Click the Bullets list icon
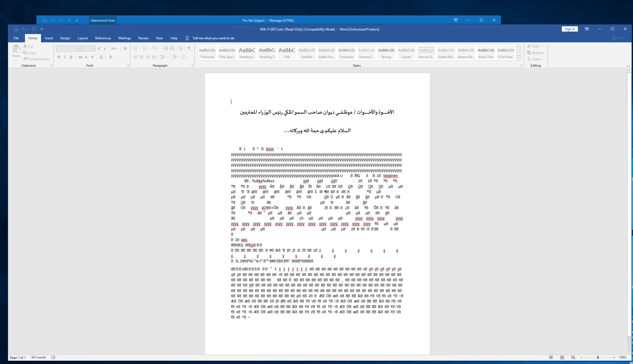The height and width of the screenshot is (364, 633). pos(135,48)
